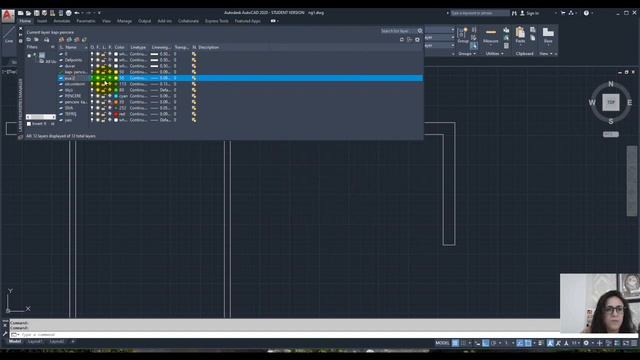640x360 pixels.
Task: Add new layout with plus button
Action: 73,342
